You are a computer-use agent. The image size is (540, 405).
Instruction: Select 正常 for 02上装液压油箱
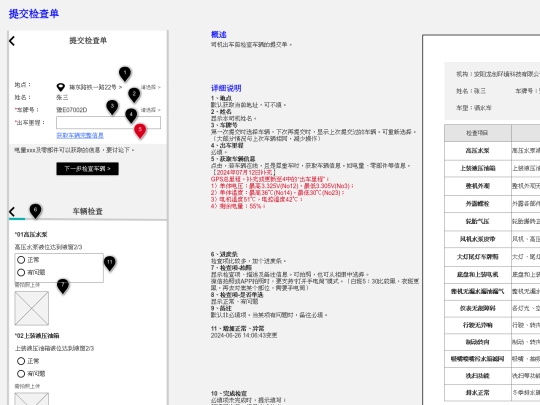(x=28, y=361)
